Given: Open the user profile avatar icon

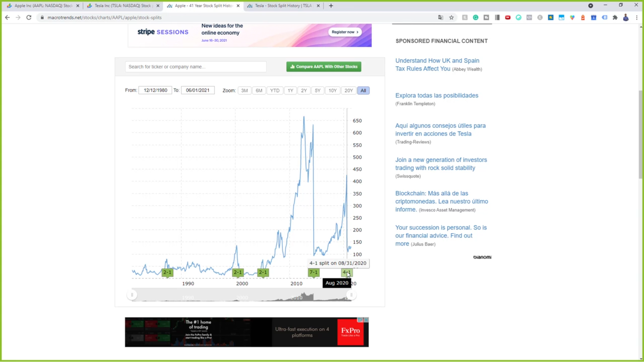Looking at the screenshot, I should click(626, 17).
